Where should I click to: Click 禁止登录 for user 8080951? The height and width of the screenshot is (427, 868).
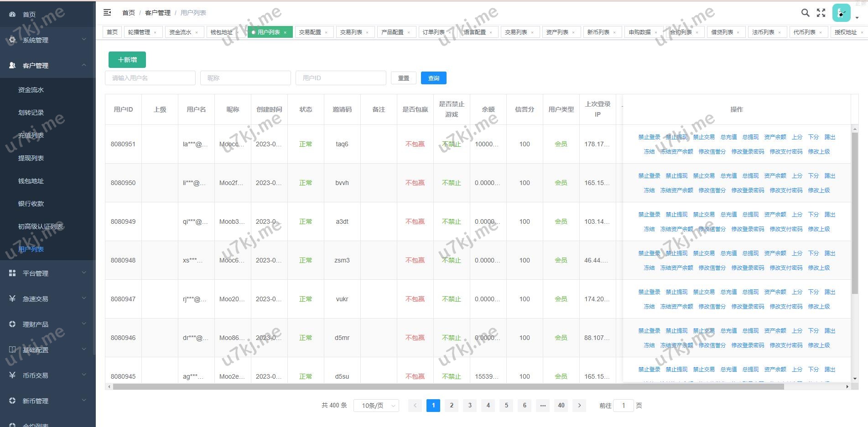tap(649, 137)
